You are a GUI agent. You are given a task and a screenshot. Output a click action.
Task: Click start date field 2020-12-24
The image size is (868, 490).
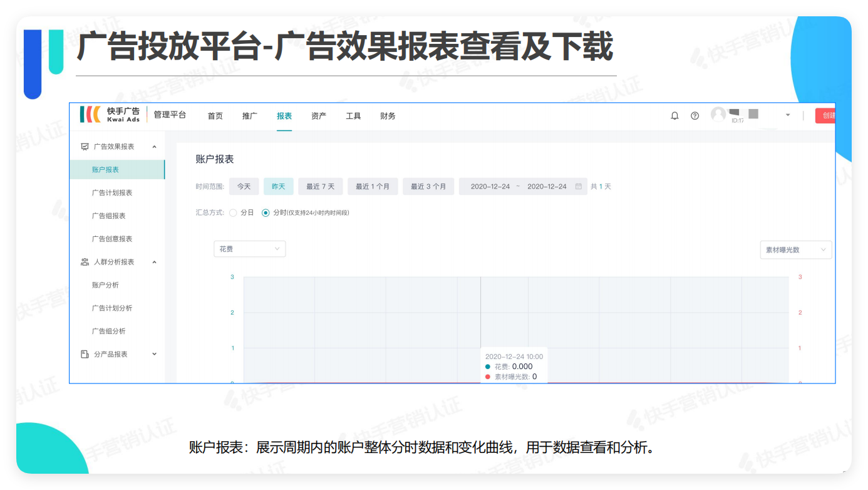(x=490, y=186)
